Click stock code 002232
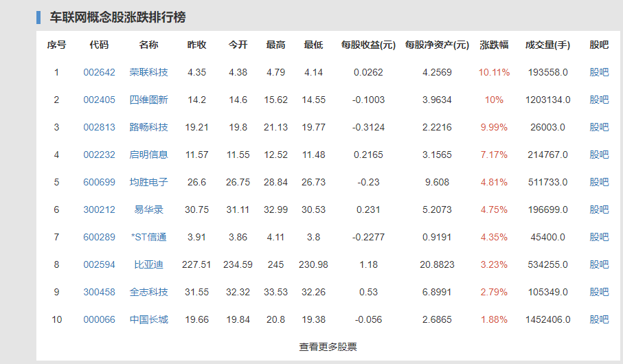 coord(99,155)
